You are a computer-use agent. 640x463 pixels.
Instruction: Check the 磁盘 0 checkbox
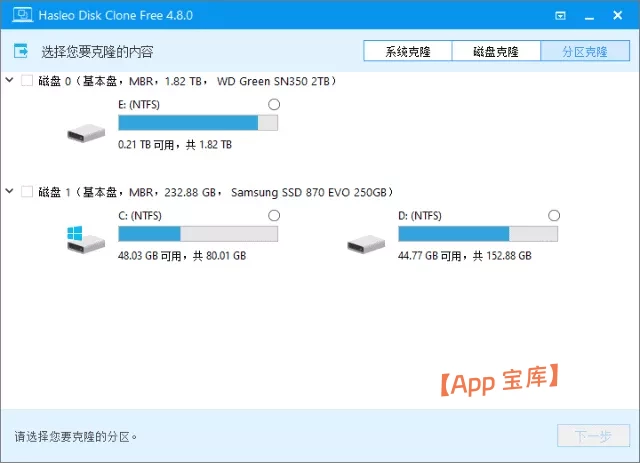(27, 81)
